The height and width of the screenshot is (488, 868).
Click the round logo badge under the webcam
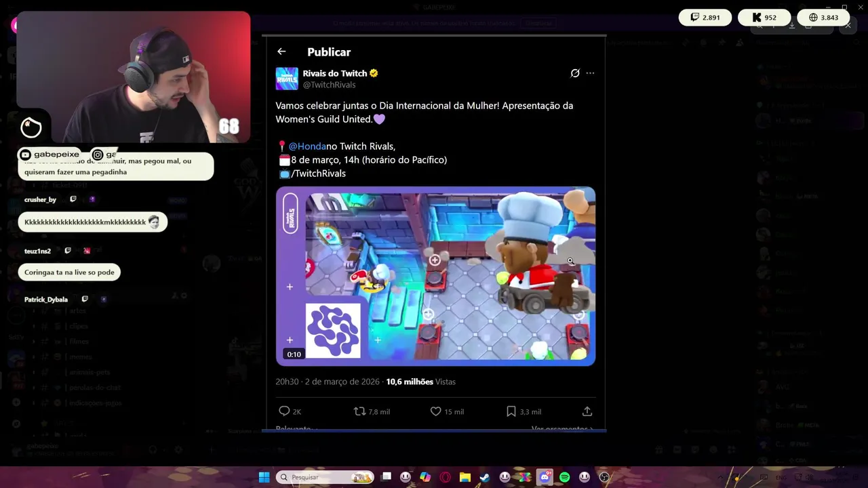(x=31, y=127)
